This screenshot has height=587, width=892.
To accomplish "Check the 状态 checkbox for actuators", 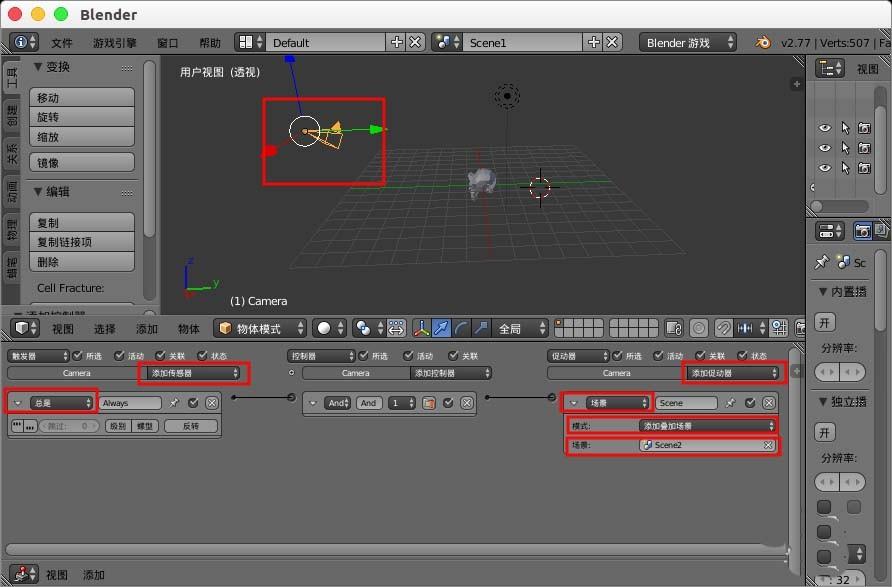I will click(x=742, y=355).
